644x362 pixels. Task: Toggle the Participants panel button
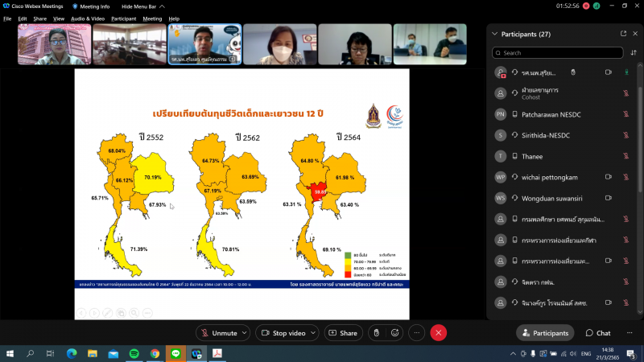[545, 333]
